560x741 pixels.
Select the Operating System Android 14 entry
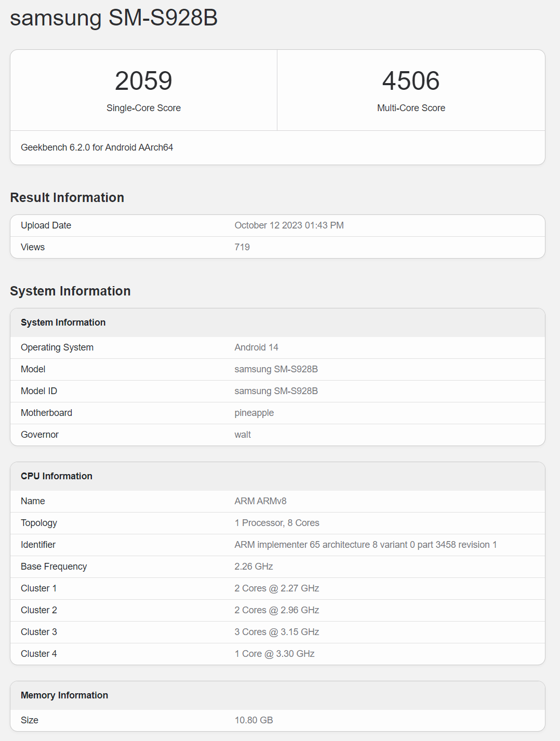[256, 347]
